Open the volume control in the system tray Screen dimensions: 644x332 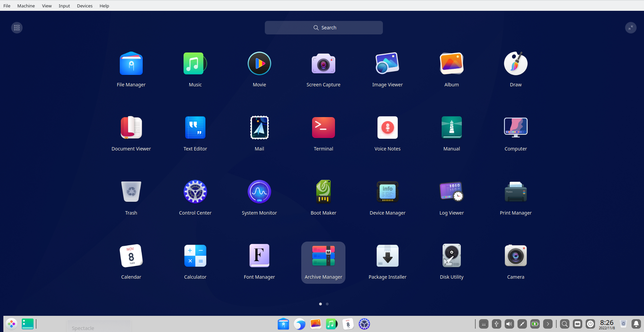[509, 324]
